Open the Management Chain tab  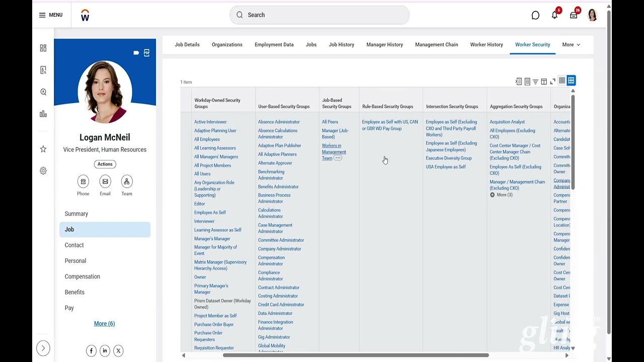click(437, 45)
